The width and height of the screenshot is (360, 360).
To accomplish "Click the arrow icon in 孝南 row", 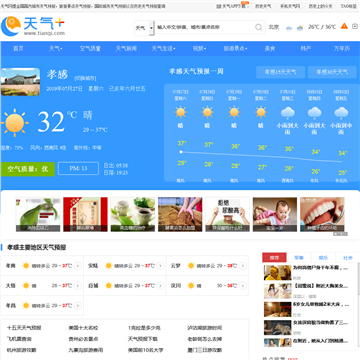I will tap(78, 266).
